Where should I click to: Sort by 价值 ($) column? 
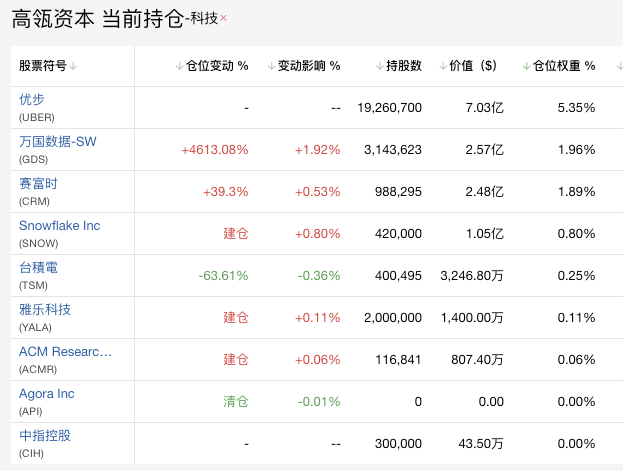[x=468, y=66]
